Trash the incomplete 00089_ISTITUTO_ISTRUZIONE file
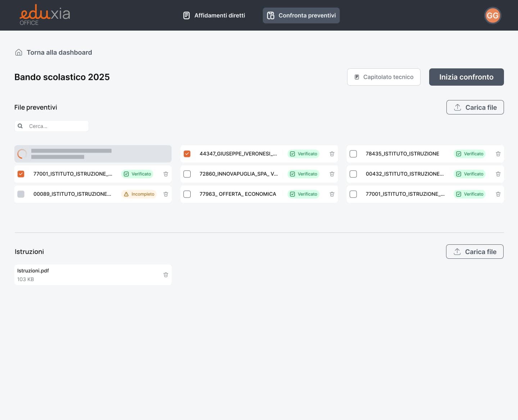 (x=165, y=194)
